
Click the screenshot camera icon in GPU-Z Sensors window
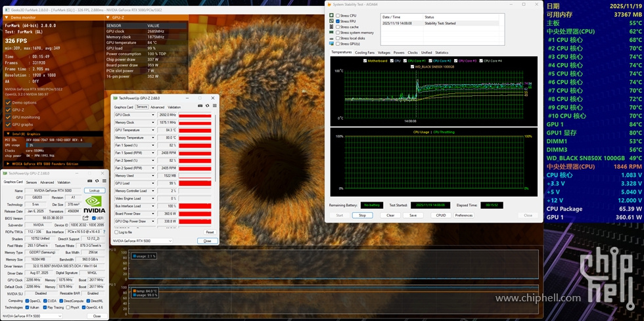pos(200,106)
